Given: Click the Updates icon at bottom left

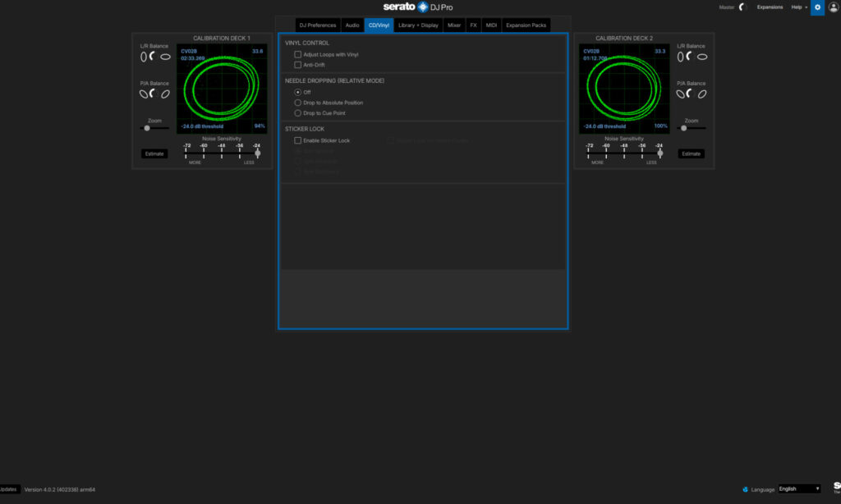Looking at the screenshot, I should (8, 489).
